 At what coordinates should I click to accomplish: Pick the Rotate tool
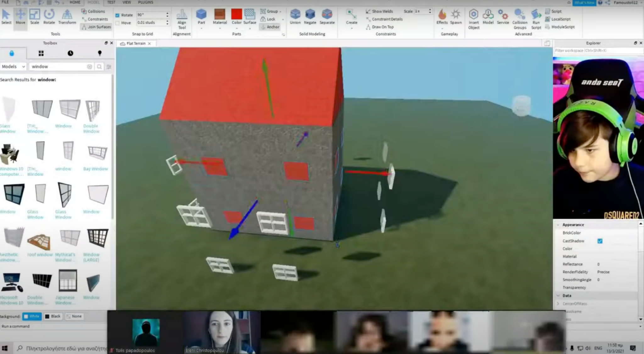(x=49, y=17)
